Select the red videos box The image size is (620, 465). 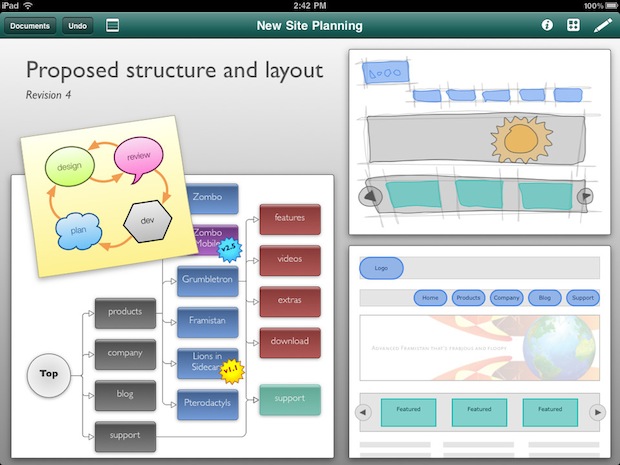pos(290,260)
